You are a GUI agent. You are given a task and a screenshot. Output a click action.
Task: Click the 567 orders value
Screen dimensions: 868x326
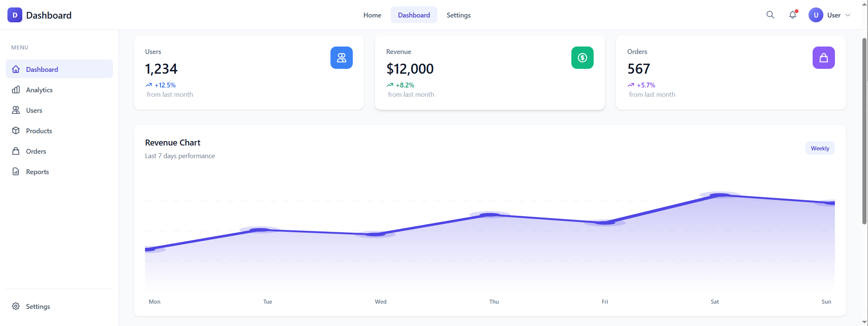coord(639,69)
